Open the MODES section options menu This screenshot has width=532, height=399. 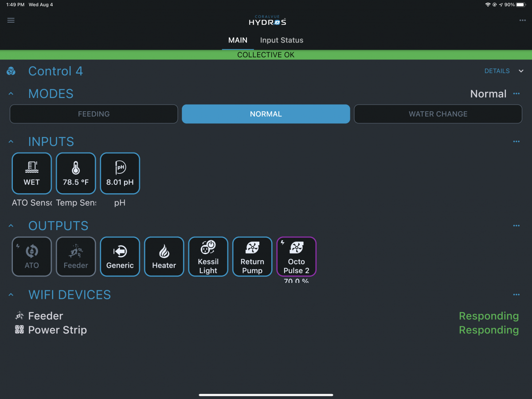click(516, 94)
